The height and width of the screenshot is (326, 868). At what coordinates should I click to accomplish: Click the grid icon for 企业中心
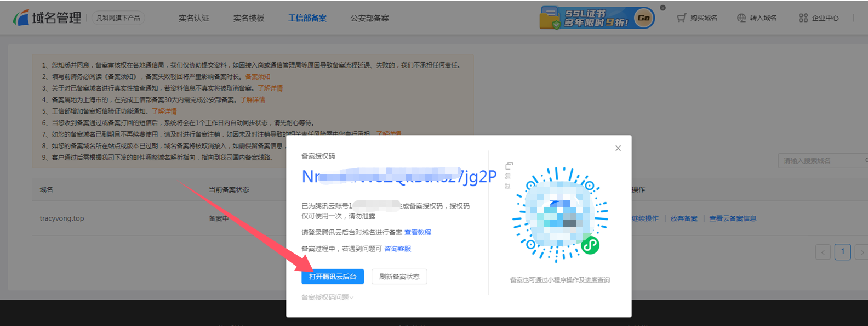(803, 18)
